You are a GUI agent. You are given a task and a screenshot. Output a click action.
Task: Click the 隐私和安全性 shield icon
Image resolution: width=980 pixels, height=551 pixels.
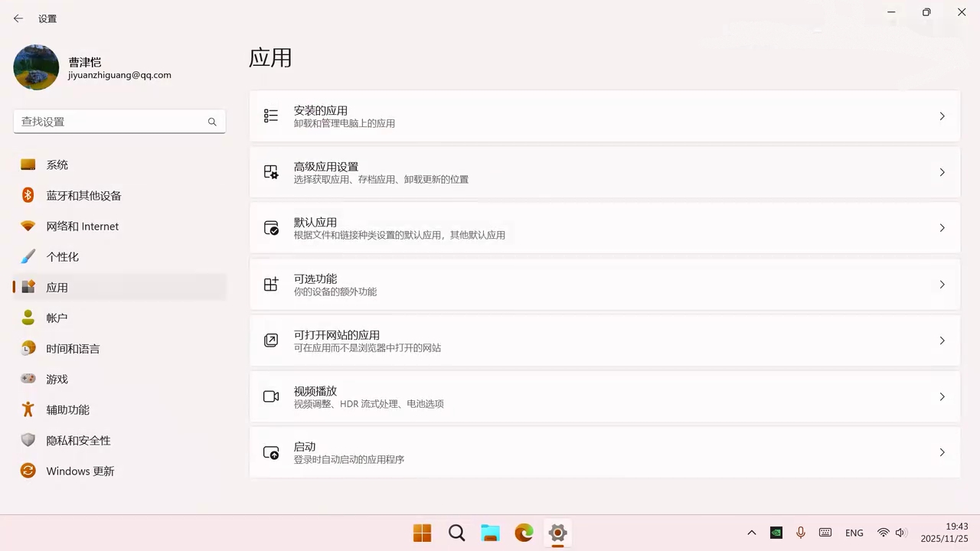pyautogui.click(x=28, y=441)
